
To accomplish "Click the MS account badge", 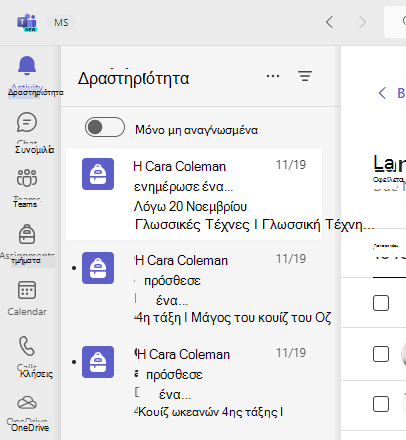I will pos(61,23).
